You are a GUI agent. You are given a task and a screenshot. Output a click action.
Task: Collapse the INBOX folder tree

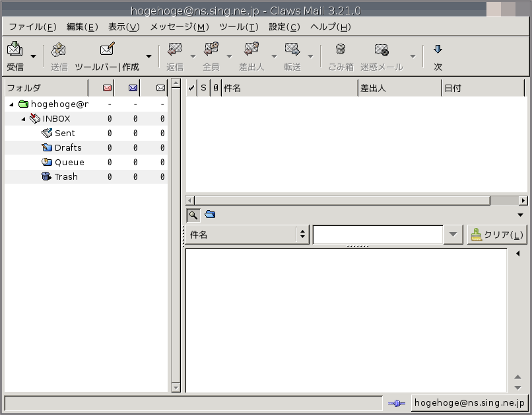(x=23, y=119)
